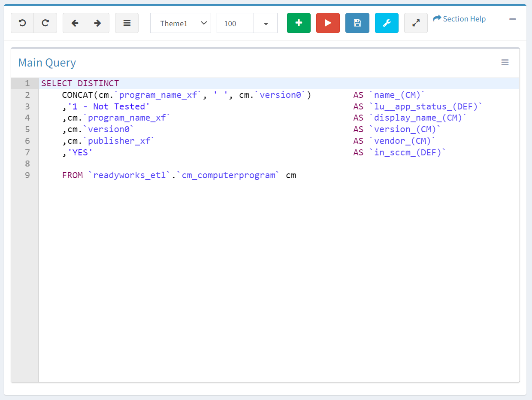Open the Main Query panel menu
Viewport: 532px width, 400px height.
505,63
